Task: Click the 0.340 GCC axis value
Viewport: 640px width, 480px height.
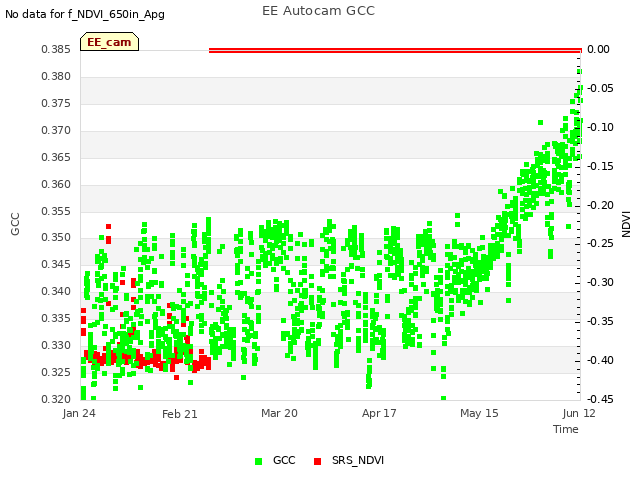Action: click(56, 291)
